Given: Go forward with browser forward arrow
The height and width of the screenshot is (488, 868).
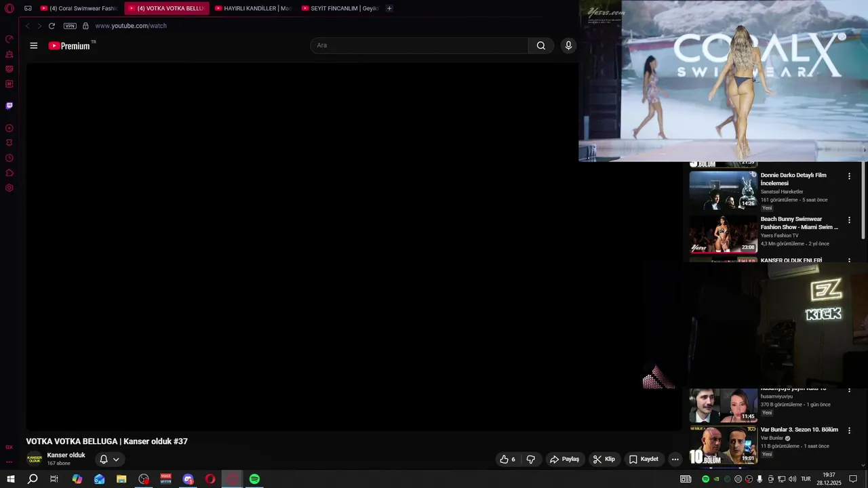Looking at the screenshot, I should coord(39,26).
